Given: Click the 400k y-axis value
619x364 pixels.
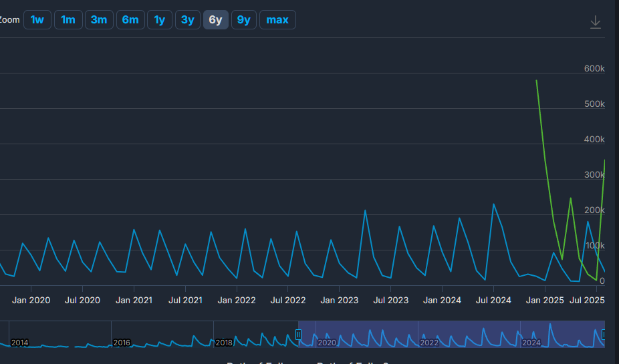Looking at the screenshot, I should coord(594,140).
